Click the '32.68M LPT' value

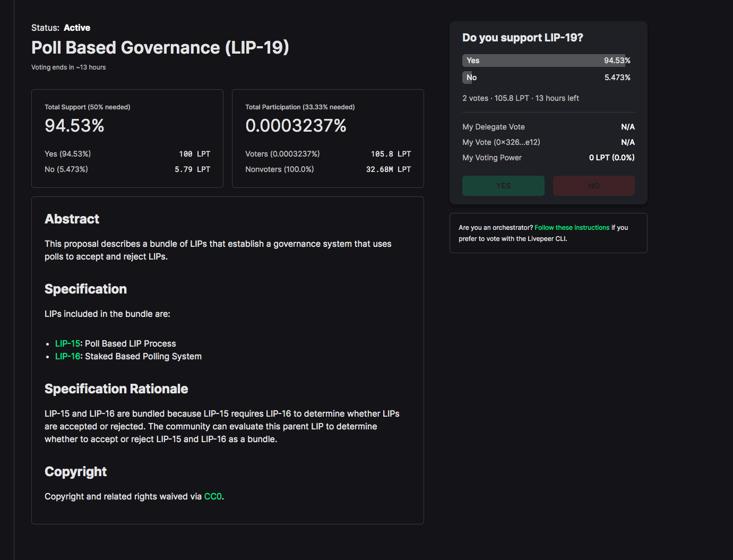[x=389, y=169]
